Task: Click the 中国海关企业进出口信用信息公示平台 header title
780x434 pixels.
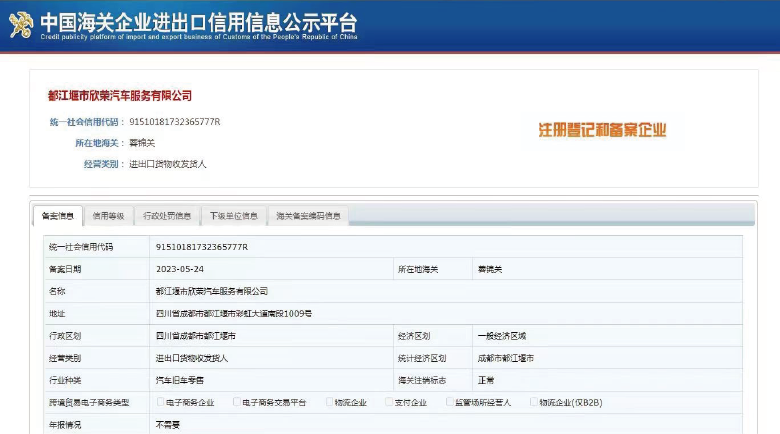Action: pyautogui.click(x=197, y=22)
